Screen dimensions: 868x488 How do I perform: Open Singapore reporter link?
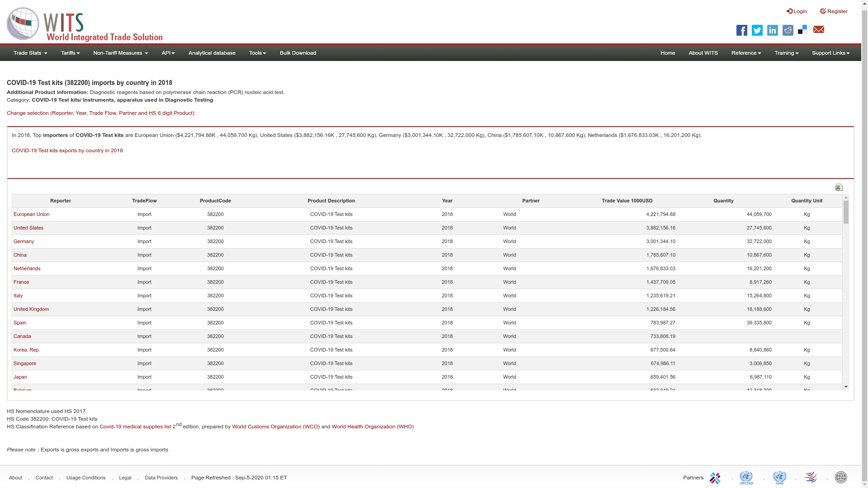coord(25,363)
